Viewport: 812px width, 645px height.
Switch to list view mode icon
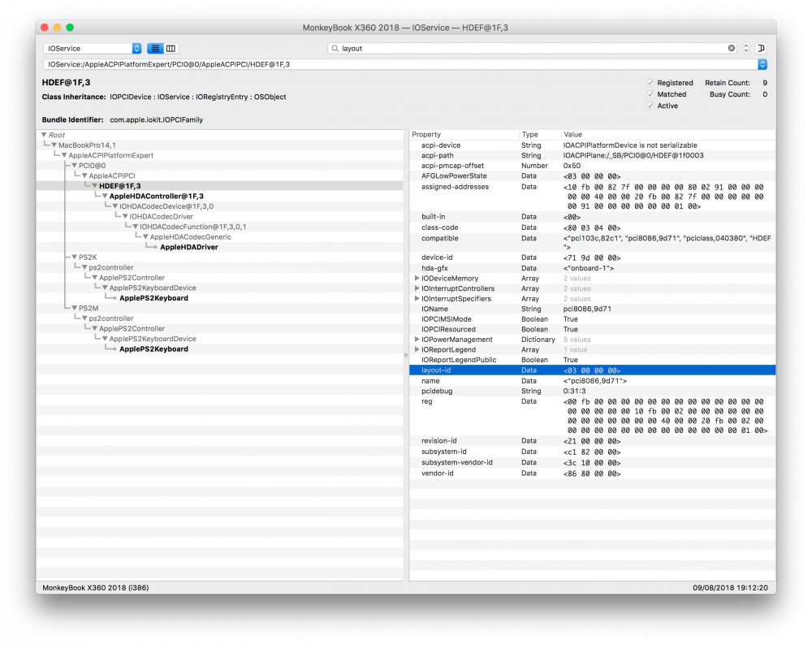[x=155, y=48]
